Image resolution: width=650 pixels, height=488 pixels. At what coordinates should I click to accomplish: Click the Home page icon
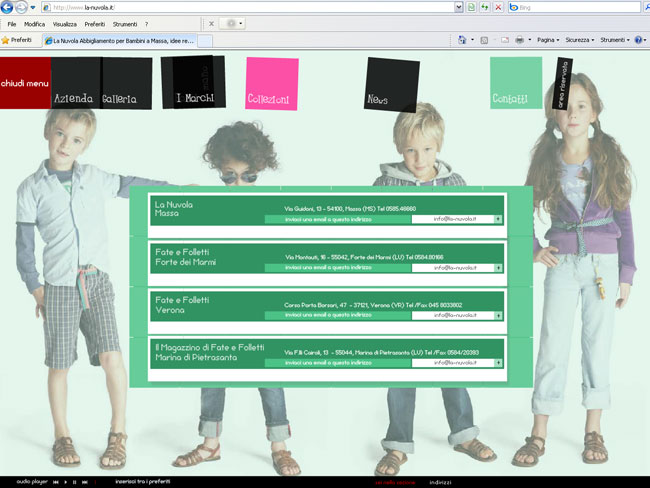462,40
